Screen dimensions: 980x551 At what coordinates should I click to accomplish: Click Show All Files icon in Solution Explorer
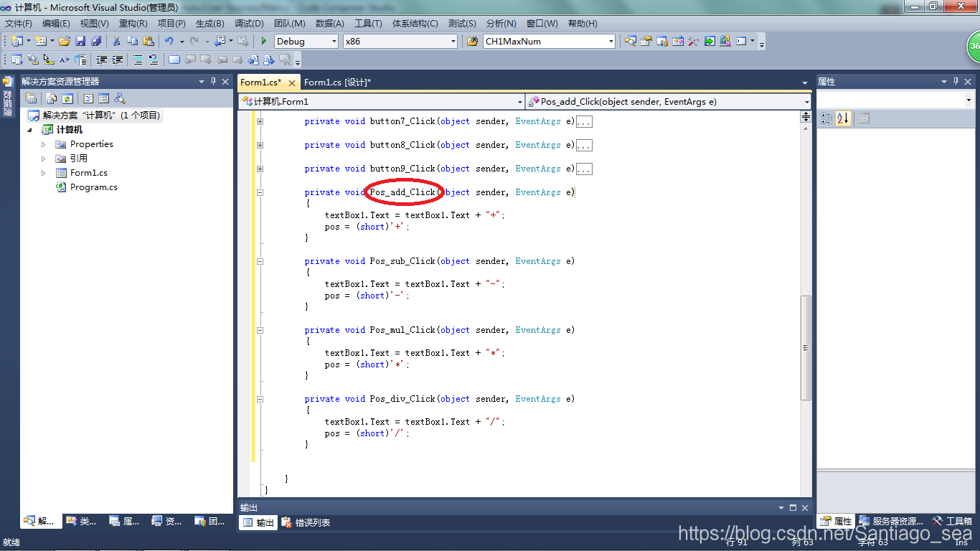[x=52, y=98]
